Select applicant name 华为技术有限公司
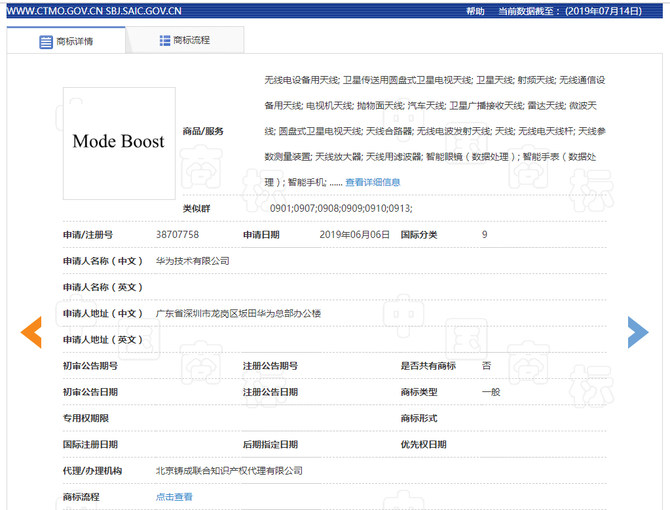 pyautogui.click(x=193, y=261)
